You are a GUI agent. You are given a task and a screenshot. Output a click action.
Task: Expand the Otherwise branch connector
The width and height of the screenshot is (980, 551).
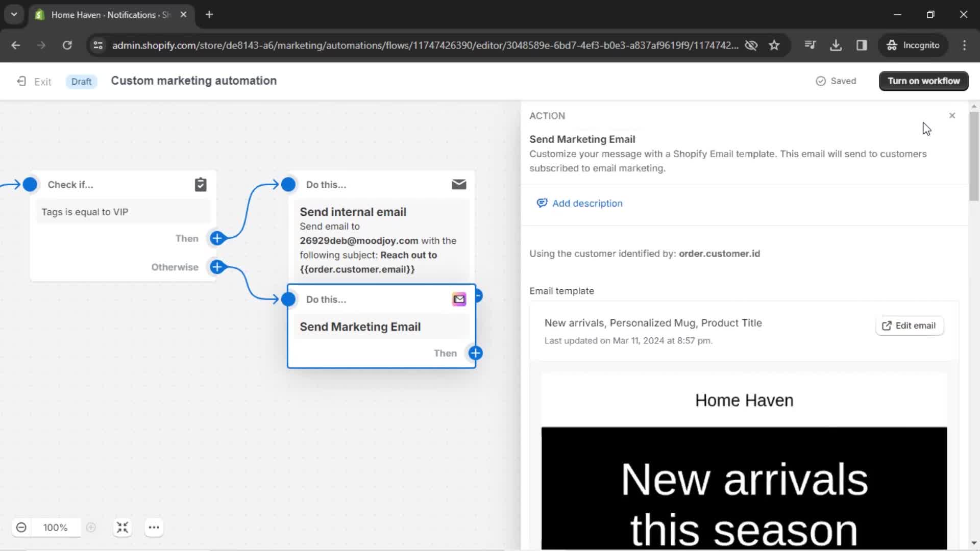click(217, 267)
